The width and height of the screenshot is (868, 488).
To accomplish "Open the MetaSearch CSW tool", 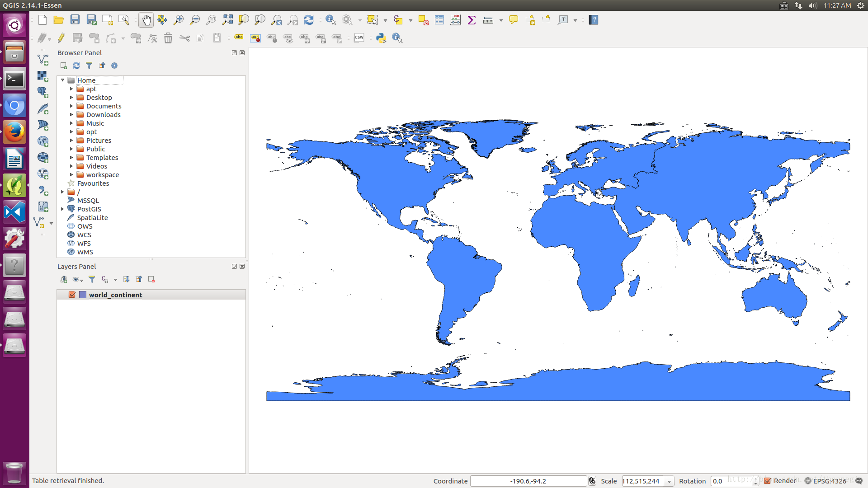I will [x=359, y=38].
